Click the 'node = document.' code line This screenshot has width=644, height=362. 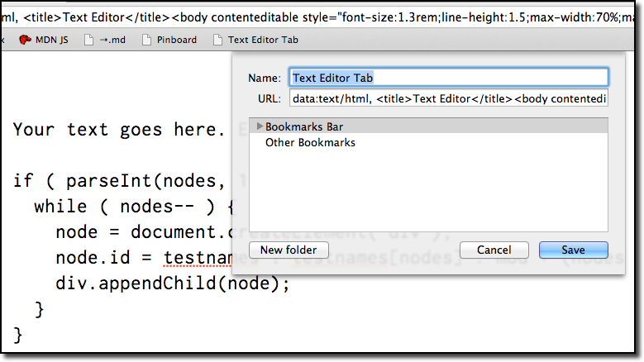pos(145,233)
